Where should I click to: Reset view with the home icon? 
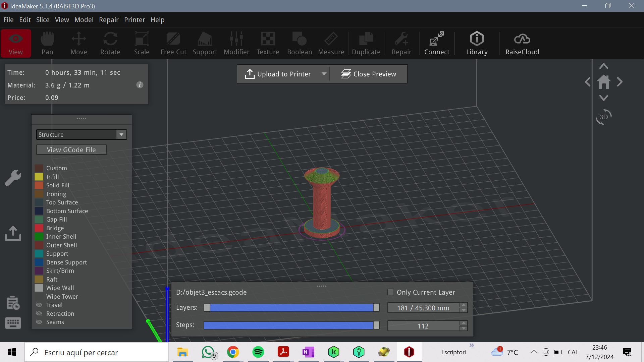(x=604, y=82)
